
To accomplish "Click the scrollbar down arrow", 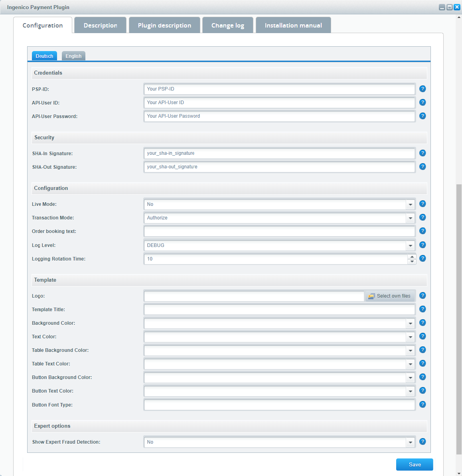I will tap(459, 474).
